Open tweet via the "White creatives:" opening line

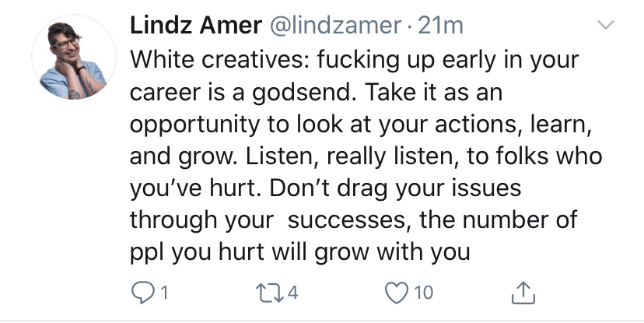coord(220,60)
